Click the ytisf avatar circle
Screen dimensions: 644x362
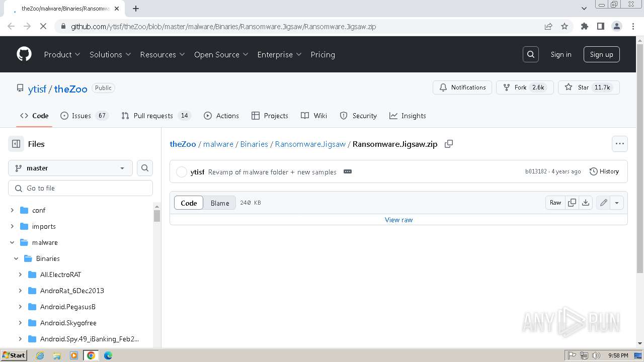tap(182, 172)
